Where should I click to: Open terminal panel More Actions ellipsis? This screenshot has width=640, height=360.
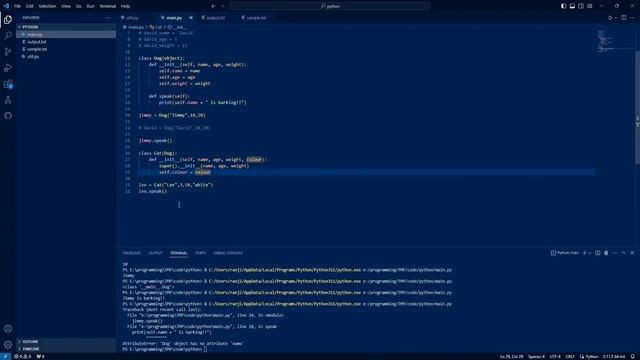click(x=615, y=253)
